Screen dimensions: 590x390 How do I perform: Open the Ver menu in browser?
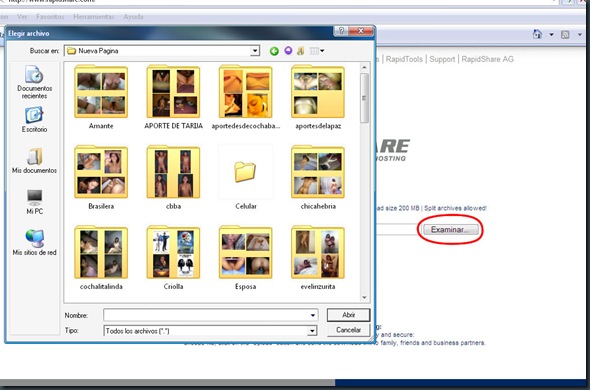[x=22, y=17]
